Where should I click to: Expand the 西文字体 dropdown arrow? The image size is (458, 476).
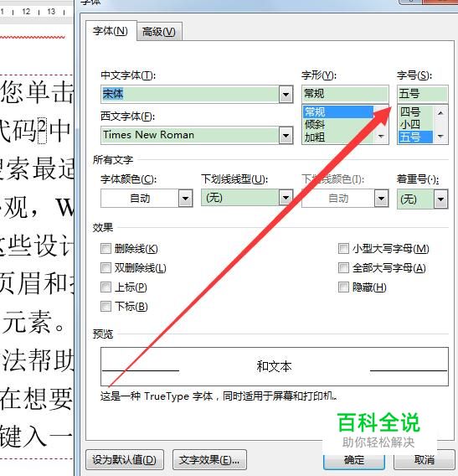pos(286,136)
